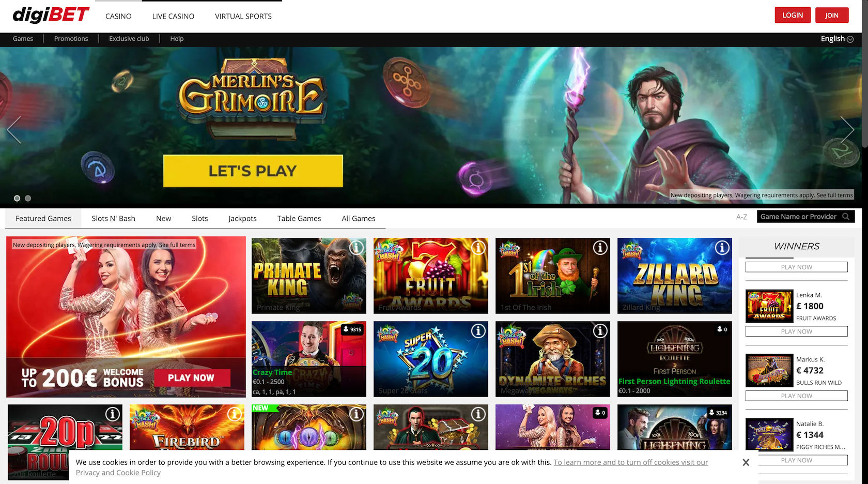Switch to Slots N' Bash tab
This screenshot has width=868, height=484.
click(114, 218)
